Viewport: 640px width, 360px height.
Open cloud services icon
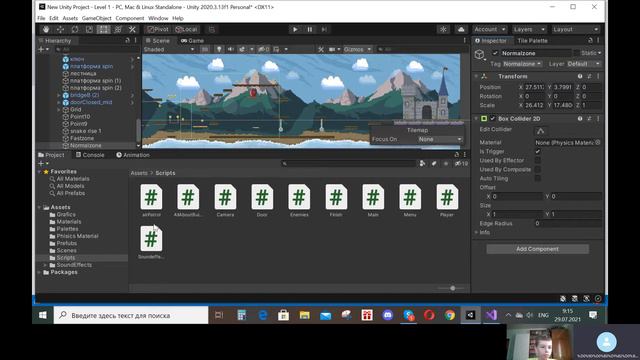[x=461, y=29]
